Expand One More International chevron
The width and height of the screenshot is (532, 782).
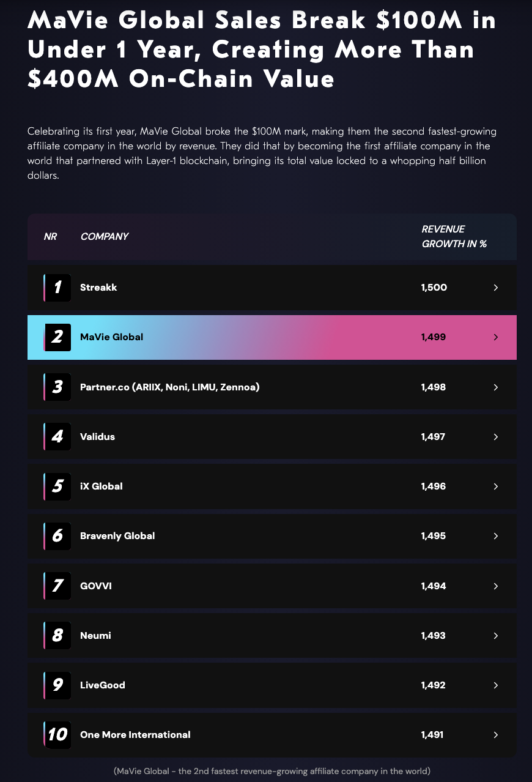(496, 735)
